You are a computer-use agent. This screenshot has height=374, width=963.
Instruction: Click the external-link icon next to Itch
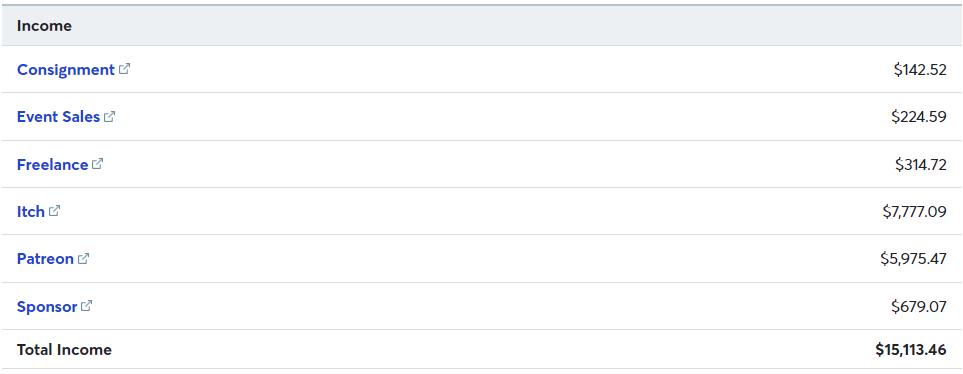coord(55,211)
